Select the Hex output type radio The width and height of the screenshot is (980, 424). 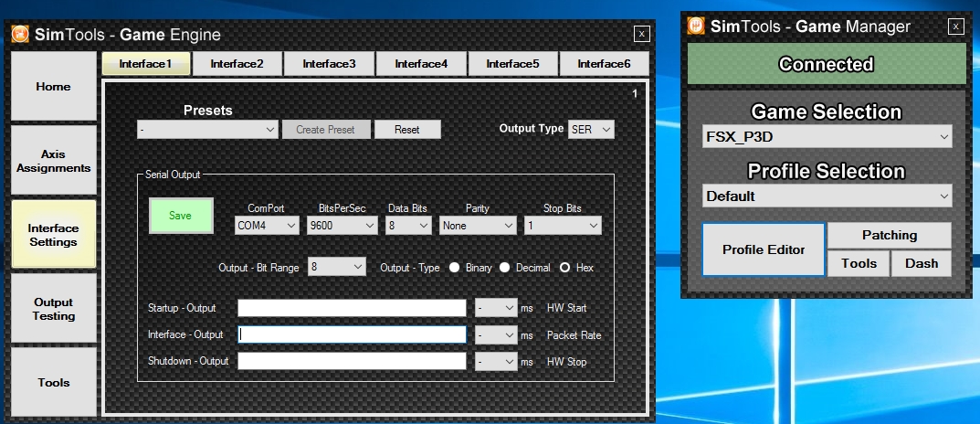(x=565, y=268)
